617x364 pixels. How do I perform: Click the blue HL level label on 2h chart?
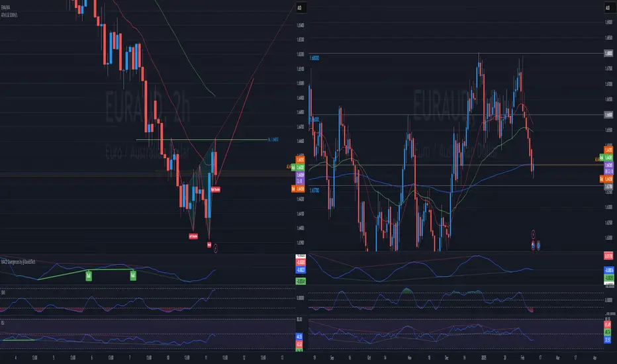click(273, 139)
